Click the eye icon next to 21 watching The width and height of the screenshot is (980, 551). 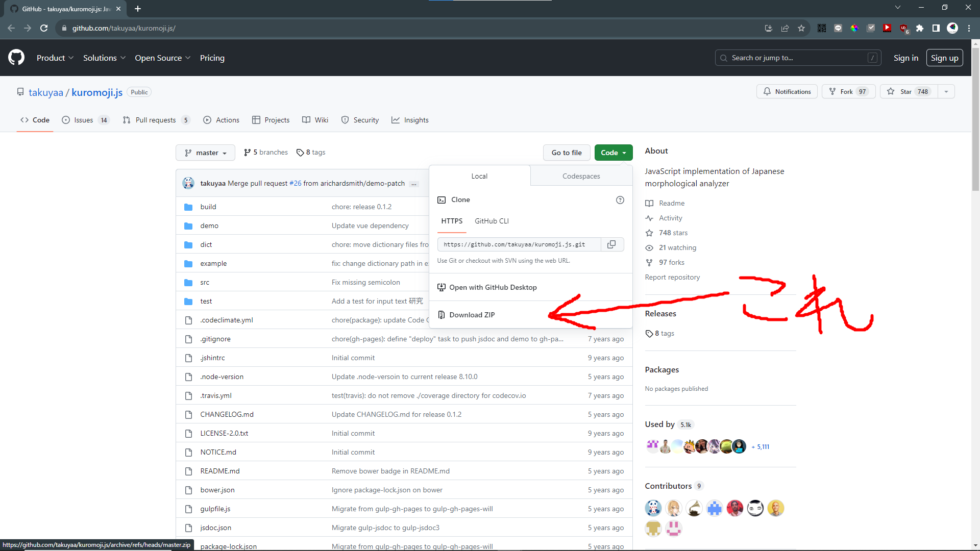pyautogui.click(x=649, y=247)
